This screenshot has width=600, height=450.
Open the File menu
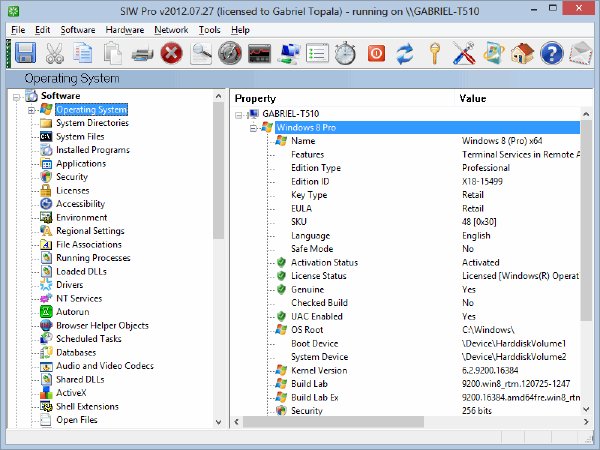(18, 30)
